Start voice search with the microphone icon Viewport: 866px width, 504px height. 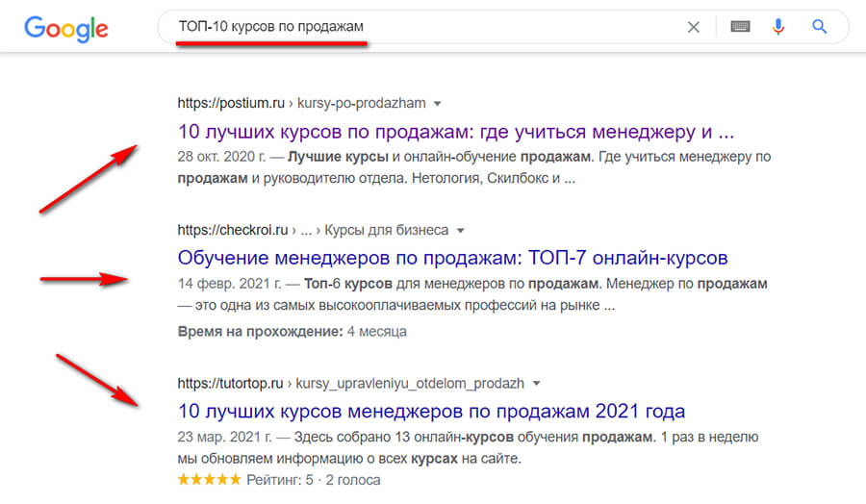[x=778, y=28]
